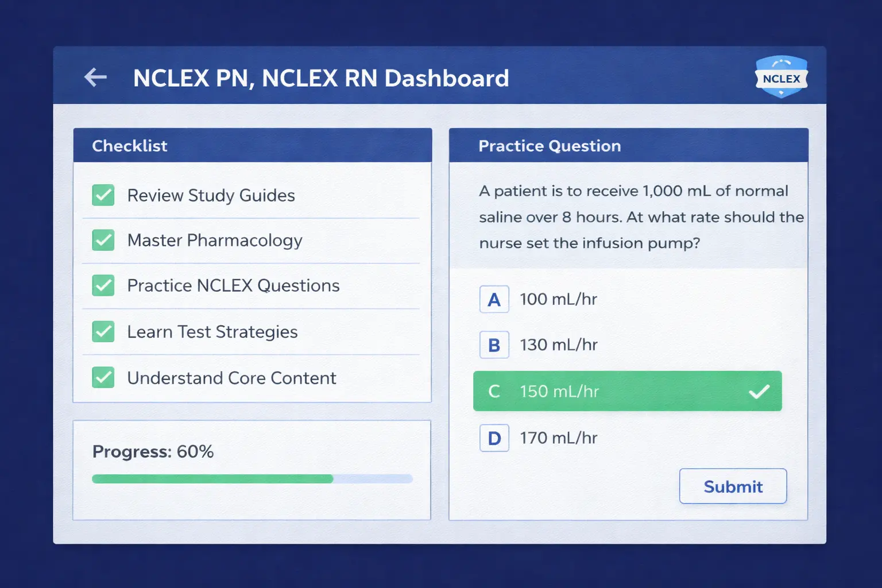Select answer letter A box
The width and height of the screenshot is (882, 588).
494,299
